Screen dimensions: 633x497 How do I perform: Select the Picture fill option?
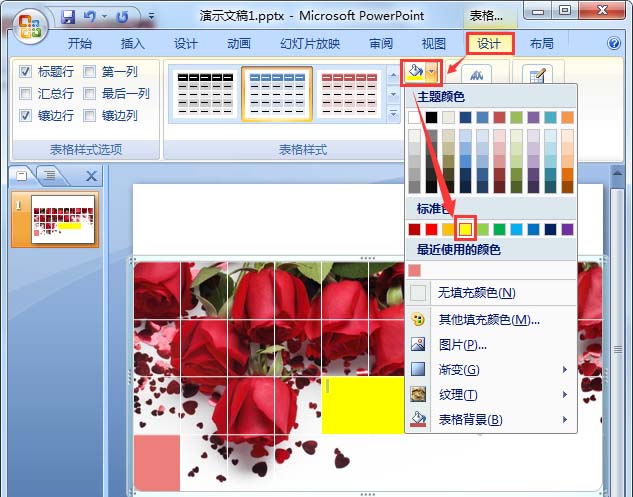coord(491,345)
